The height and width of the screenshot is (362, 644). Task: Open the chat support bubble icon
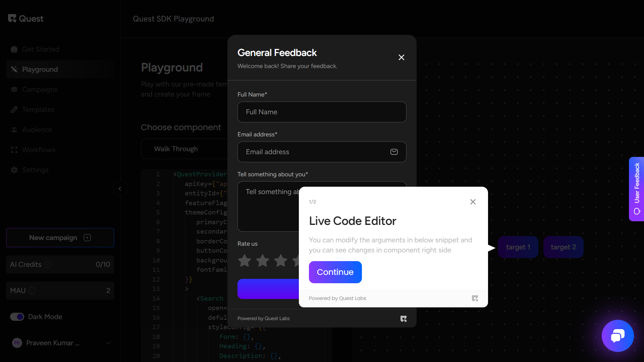(x=618, y=336)
